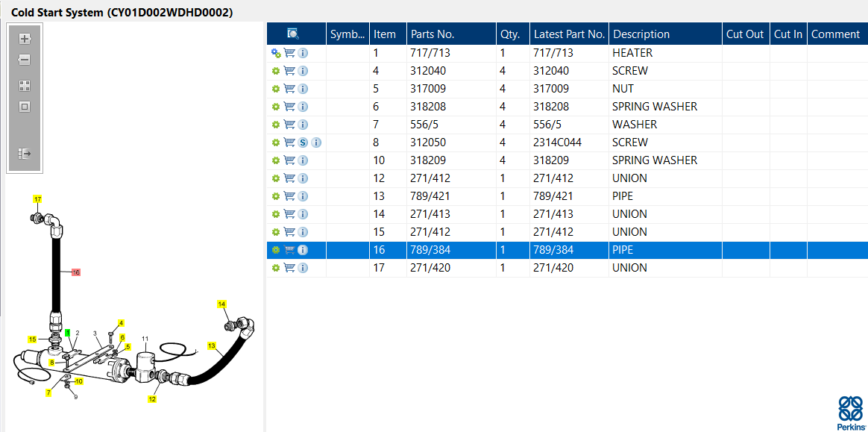Sort table by Description column header

[641, 34]
